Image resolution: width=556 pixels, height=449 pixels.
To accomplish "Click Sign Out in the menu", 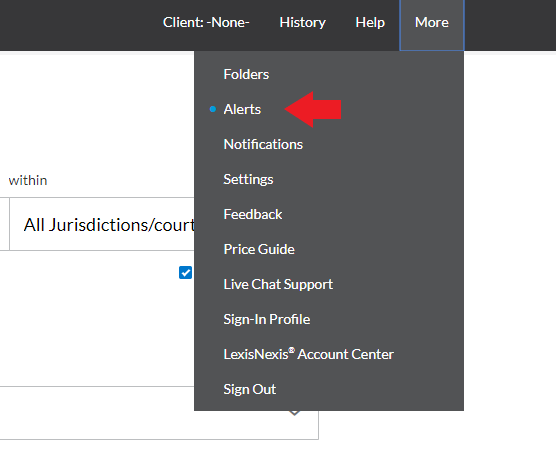I will click(250, 389).
